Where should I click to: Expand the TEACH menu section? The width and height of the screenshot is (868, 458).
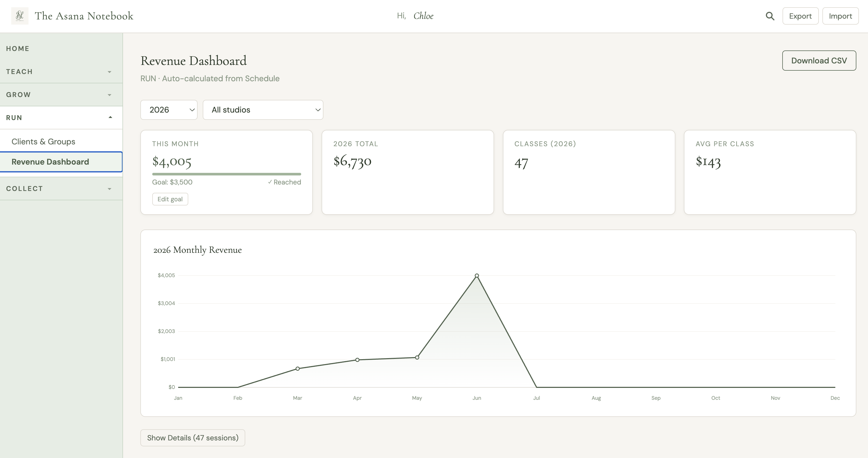61,72
